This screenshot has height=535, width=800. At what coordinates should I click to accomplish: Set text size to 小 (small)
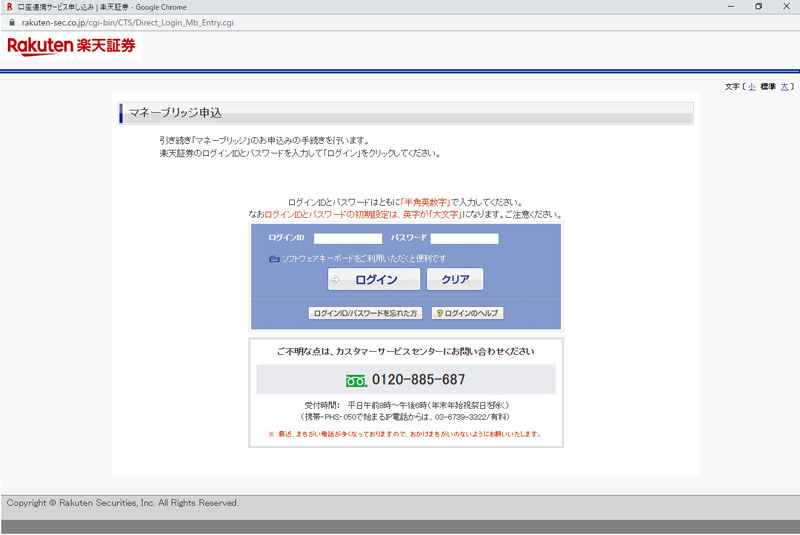[x=751, y=87]
